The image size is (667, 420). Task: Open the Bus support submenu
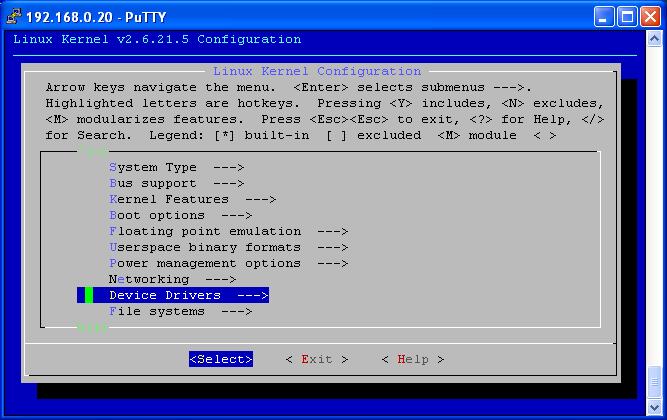(x=177, y=183)
